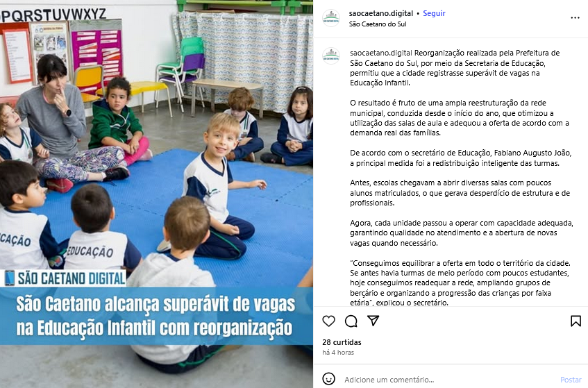Follow the account with Seguir
Image resolution: width=588 pixels, height=388 pixels.
tap(434, 13)
